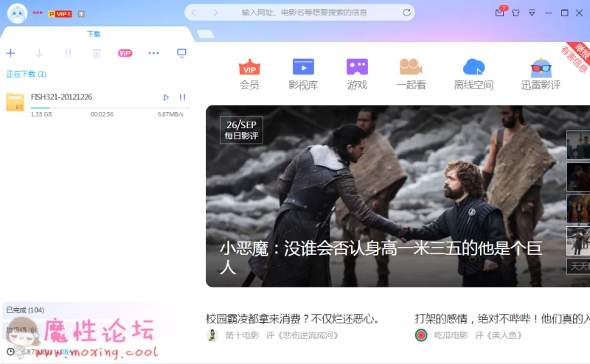Viewport: 590px width, 364px height.
Task: Open the 迅雷影评 icon
Action: coord(541,74)
